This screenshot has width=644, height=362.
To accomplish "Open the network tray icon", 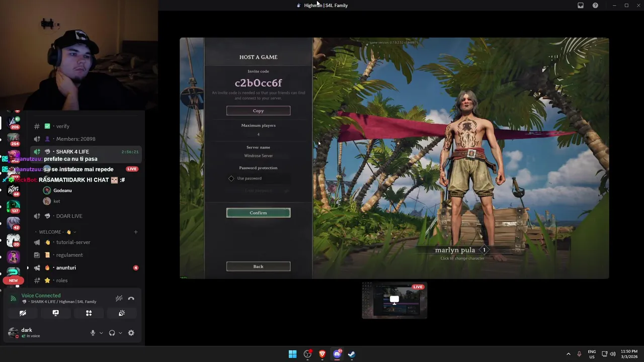I will [605, 354].
